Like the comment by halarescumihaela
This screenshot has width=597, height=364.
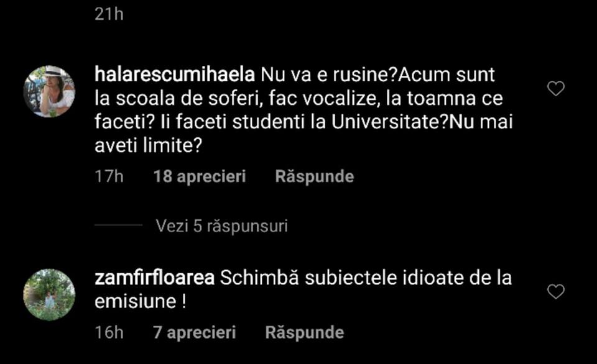pos(555,89)
